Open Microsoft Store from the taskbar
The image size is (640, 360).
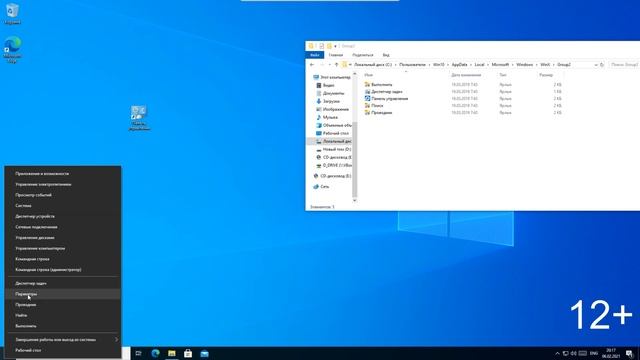pyautogui.click(x=188, y=353)
